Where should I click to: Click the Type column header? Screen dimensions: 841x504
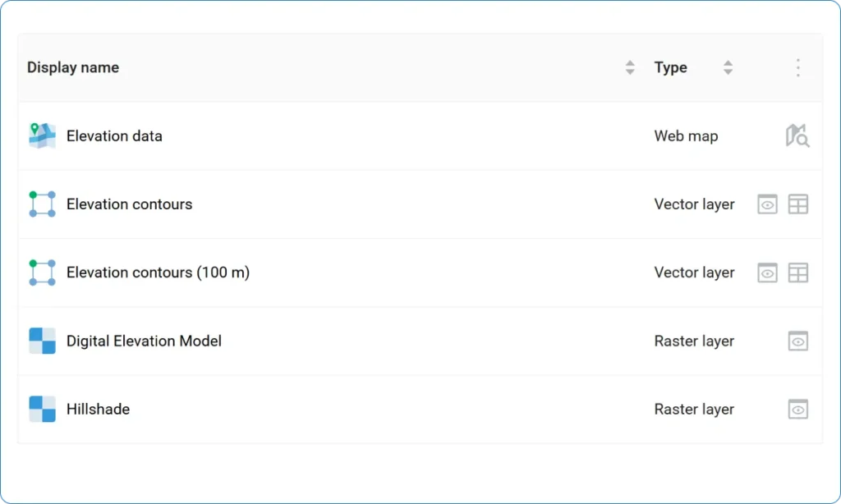coord(670,68)
